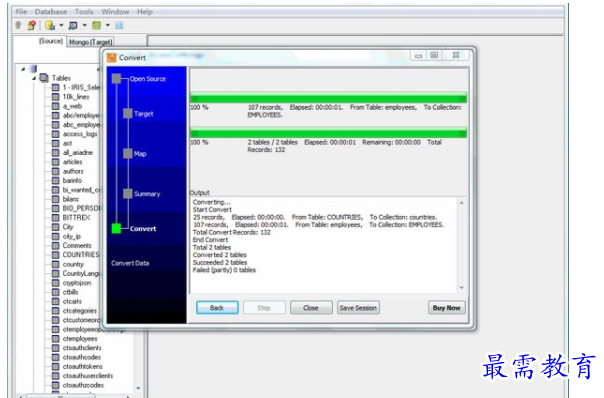This screenshot has height=398, width=604.
Task: Select the Open Source wizard step
Action: pyautogui.click(x=148, y=79)
